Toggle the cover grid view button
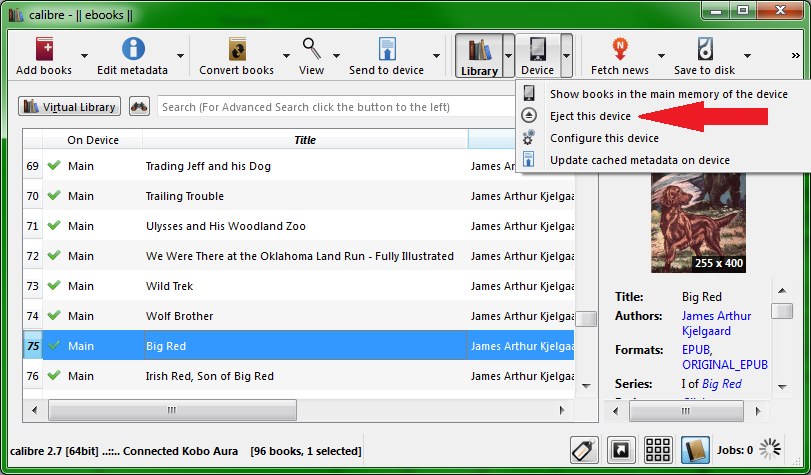The width and height of the screenshot is (811, 475). 657,450
